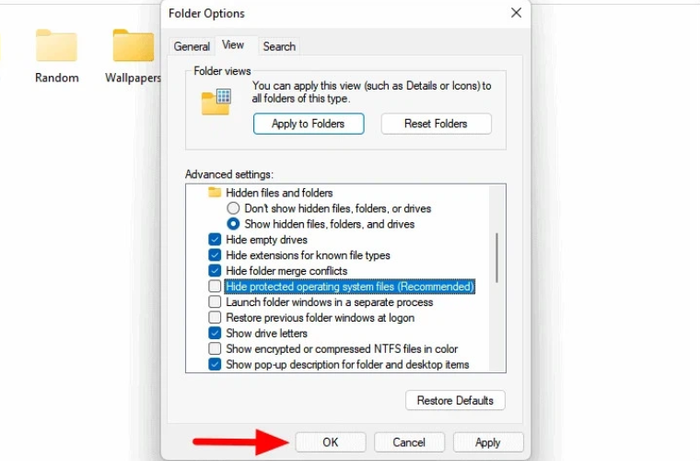This screenshot has height=461, width=700.
Task: Click the Advanced settings label
Action: (x=229, y=174)
